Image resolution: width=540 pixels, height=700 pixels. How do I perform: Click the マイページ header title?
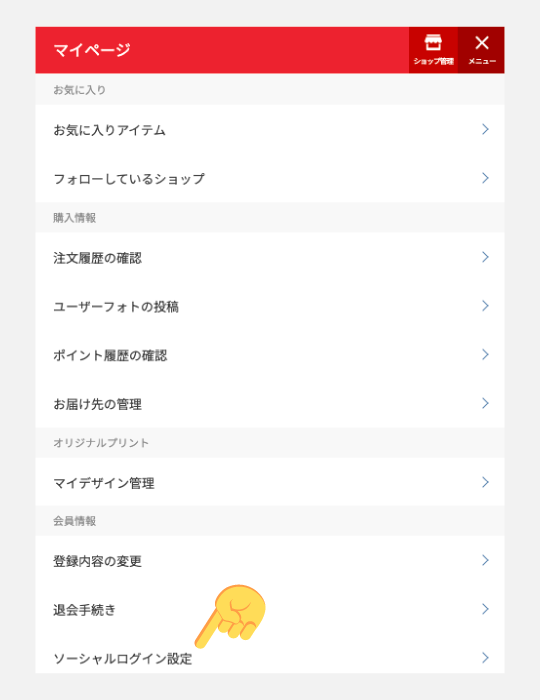tap(92, 50)
